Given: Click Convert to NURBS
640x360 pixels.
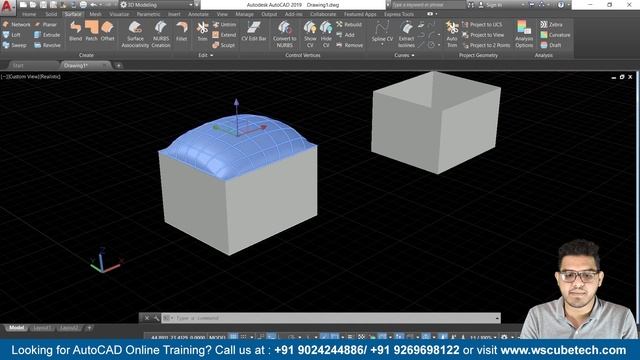Looking at the screenshot, I should [284, 34].
